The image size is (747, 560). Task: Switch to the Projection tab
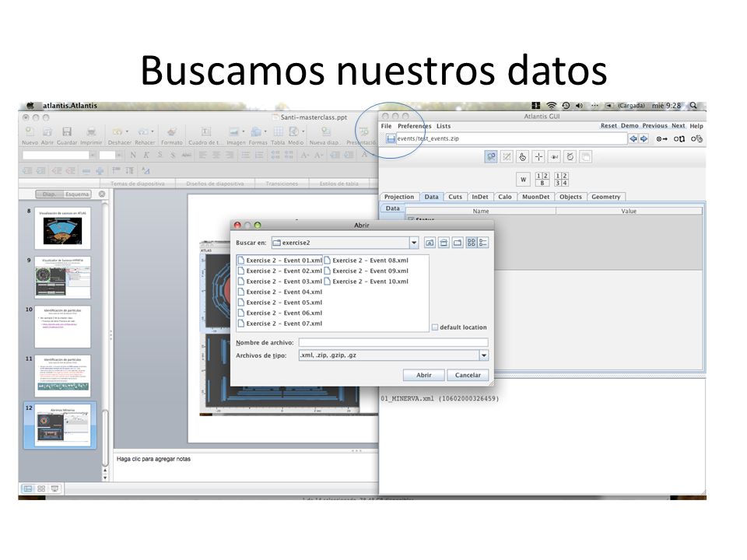pos(399,197)
